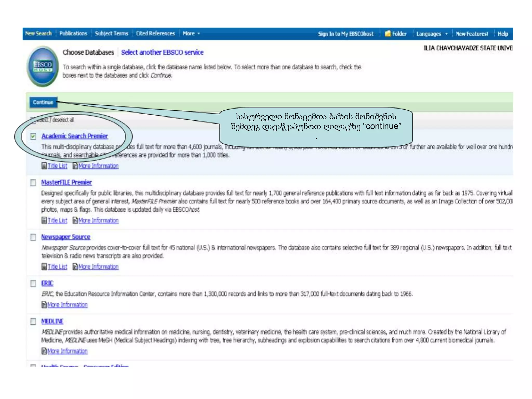Open the Newspaper Source database link
The height and width of the screenshot is (399, 532).
[66, 237]
